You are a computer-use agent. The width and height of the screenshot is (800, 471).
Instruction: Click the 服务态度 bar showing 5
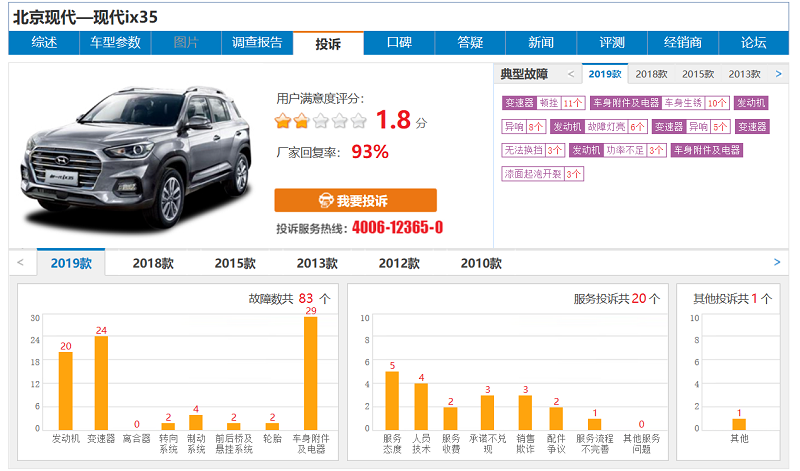[x=392, y=401]
